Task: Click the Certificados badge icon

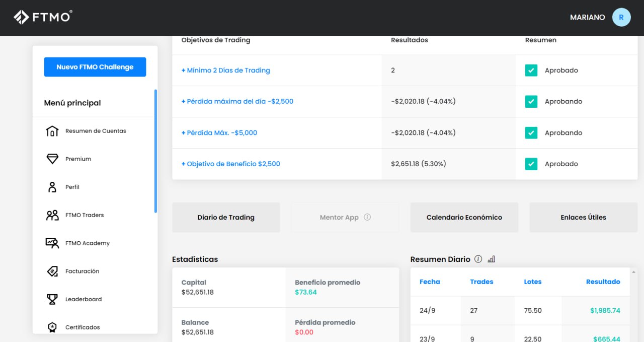Action: pos(52,327)
